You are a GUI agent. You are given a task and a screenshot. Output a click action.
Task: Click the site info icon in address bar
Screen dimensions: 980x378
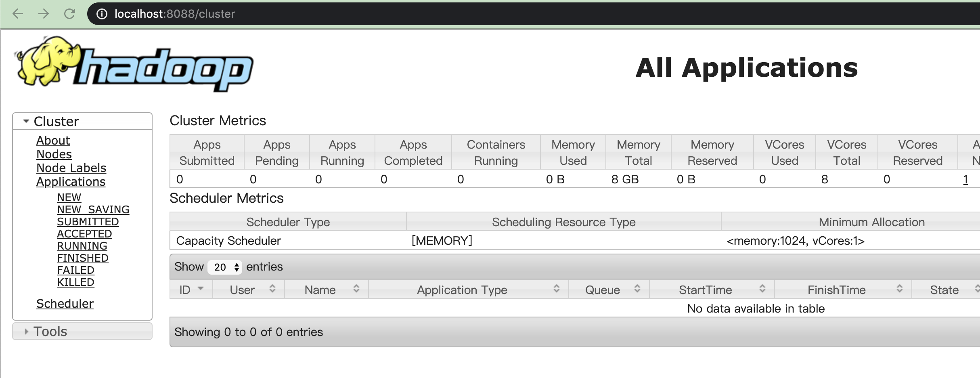(x=102, y=14)
